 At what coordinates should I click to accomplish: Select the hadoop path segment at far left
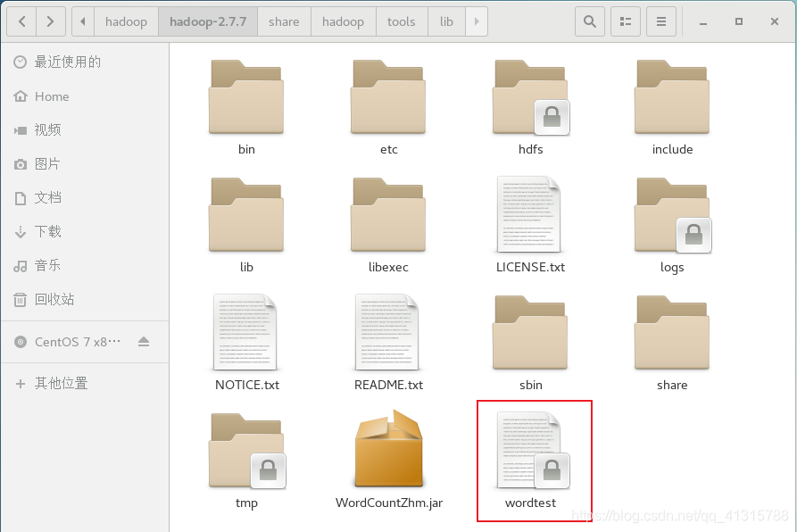pos(126,21)
